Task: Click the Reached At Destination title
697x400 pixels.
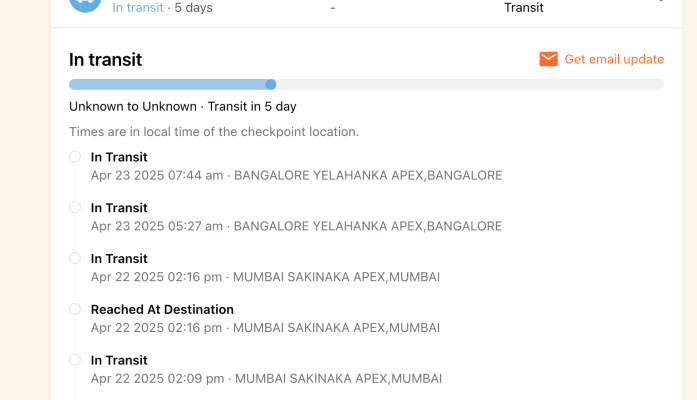Action: pos(162,309)
